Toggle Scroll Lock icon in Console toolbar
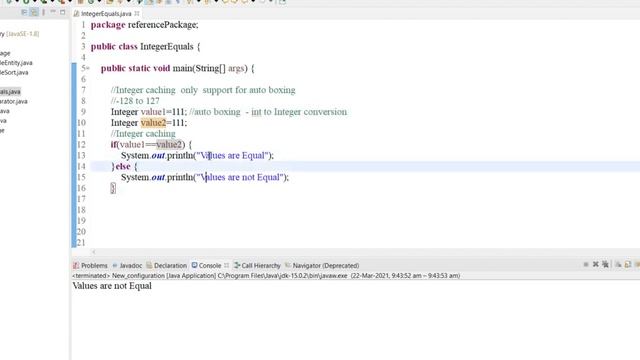The image size is (640, 360). pos(628,264)
